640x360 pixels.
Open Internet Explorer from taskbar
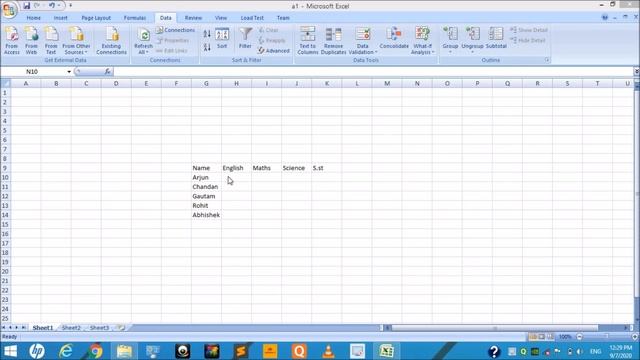coord(65,351)
